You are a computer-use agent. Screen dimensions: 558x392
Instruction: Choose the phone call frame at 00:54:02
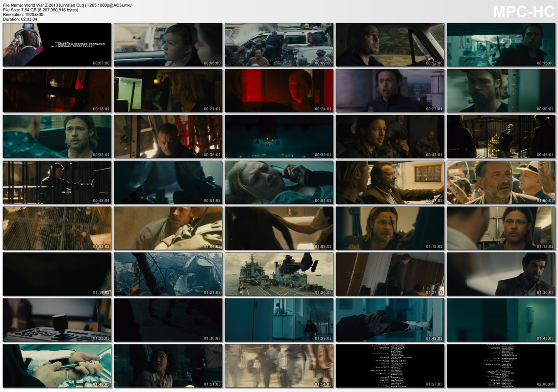pos(279,182)
